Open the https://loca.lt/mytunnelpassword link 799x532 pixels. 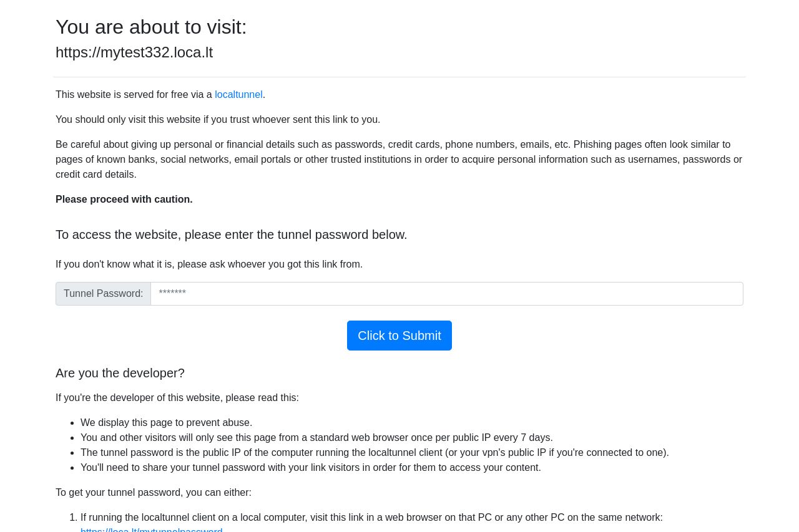pyautogui.click(x=151, y=530)
